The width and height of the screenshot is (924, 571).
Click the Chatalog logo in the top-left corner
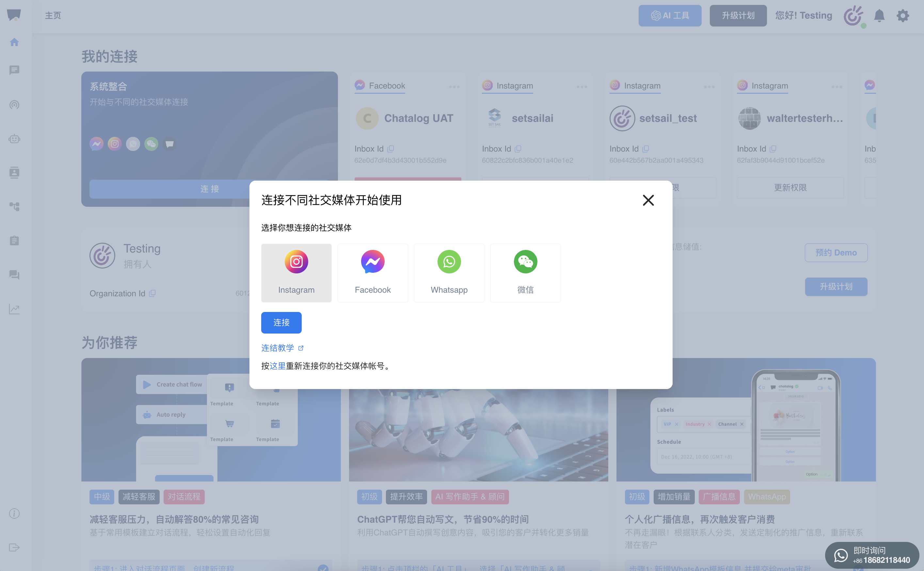[x=14, y=15]
